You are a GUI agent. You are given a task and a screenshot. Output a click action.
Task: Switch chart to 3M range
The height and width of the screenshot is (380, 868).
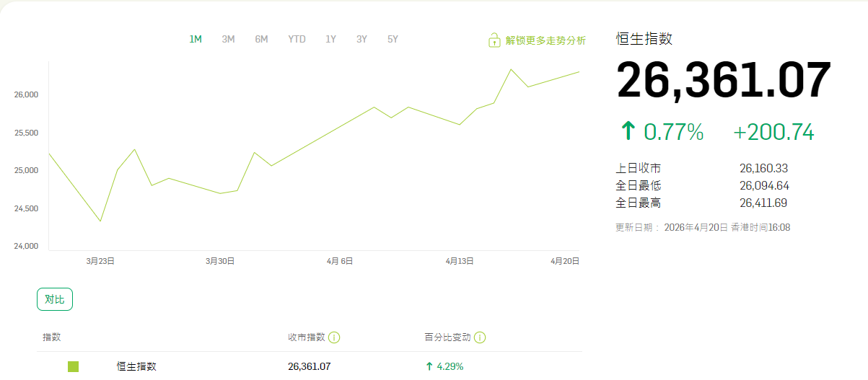click(228, 40)
